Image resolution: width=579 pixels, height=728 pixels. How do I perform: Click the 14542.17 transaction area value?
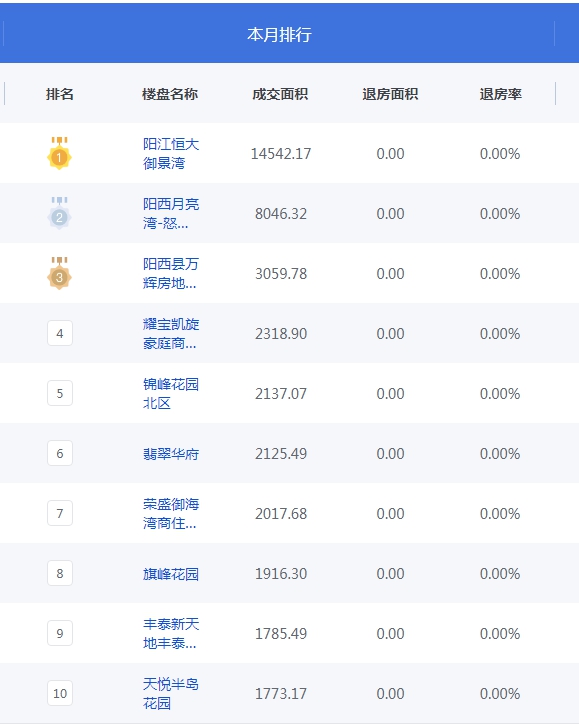coord(281,154)
